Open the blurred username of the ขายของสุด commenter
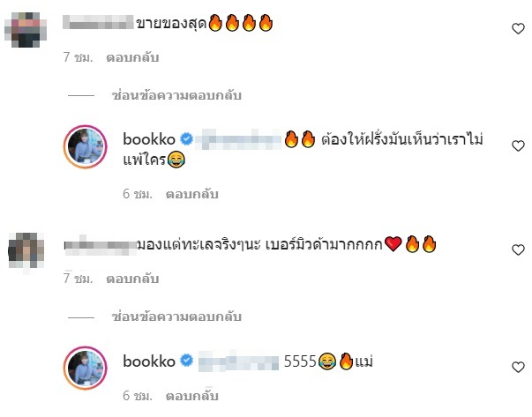532x417 pixels. point(99,22)
